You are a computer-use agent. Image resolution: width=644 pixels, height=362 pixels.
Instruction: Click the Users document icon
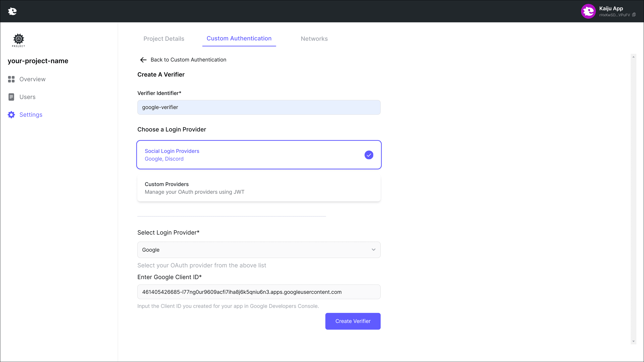click(11, 97)
